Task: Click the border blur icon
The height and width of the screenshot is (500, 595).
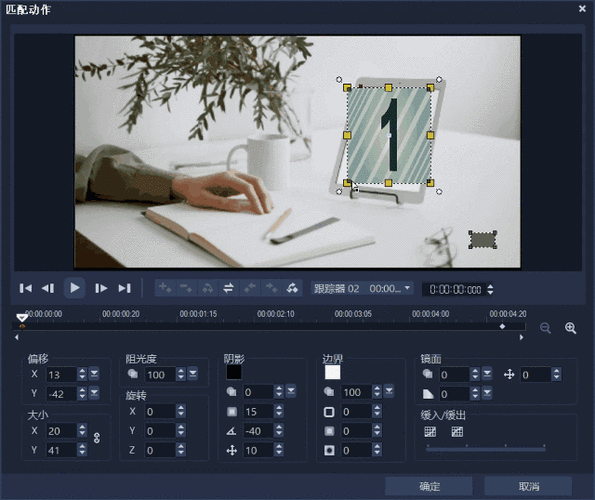Action: [x=329, y=431]
